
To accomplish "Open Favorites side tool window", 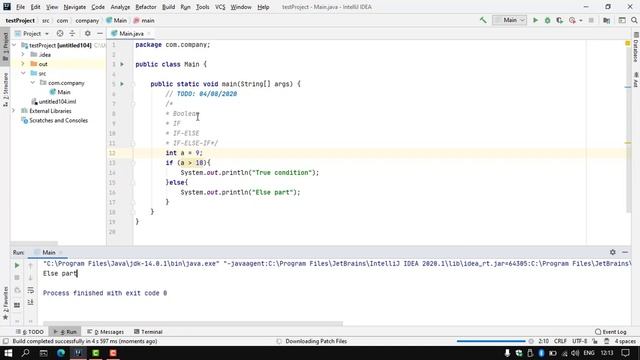I will [5, 303].
